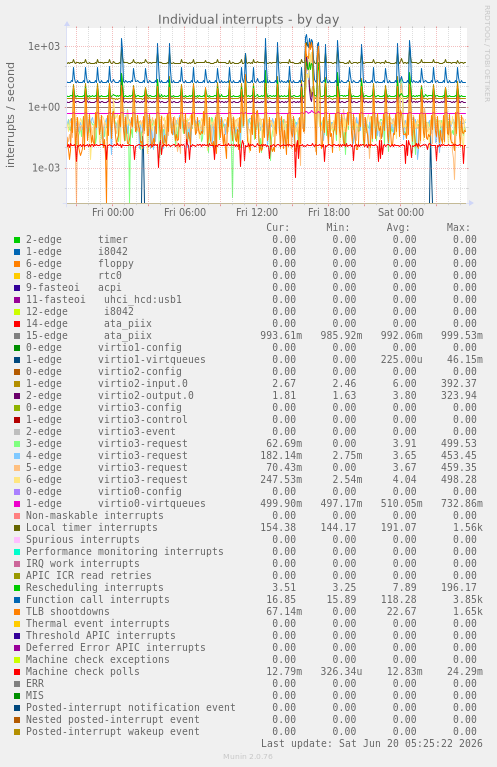Image resolution: width=497 pixels, height=767 pixels.
Task: Click the orange swatch for TLB shootdowns
Action: [x=17, y=612]
